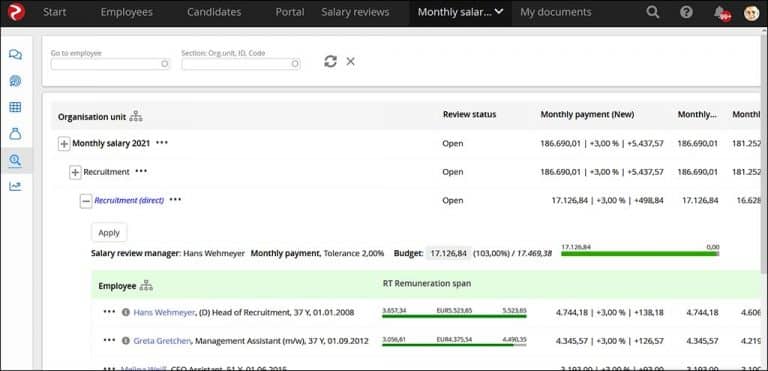Click the org chart icon beside Organisation unit
Image resolution: width=768 pixels, height=371 pixels.
(x=136, y=117)
